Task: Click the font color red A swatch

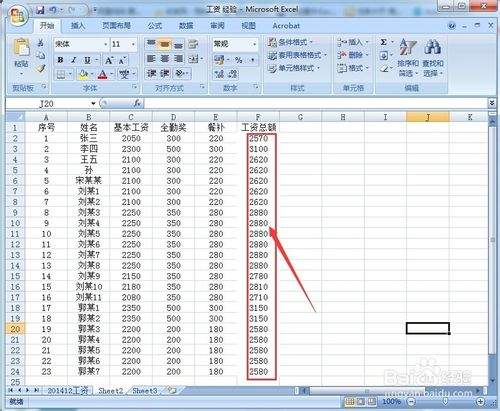Action: point(103,74)
